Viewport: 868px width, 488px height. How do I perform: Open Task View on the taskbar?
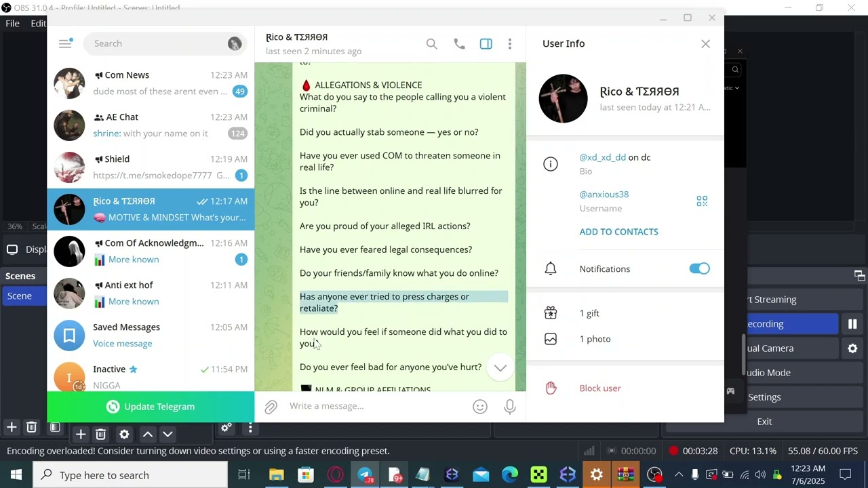(x=244, y=475)
